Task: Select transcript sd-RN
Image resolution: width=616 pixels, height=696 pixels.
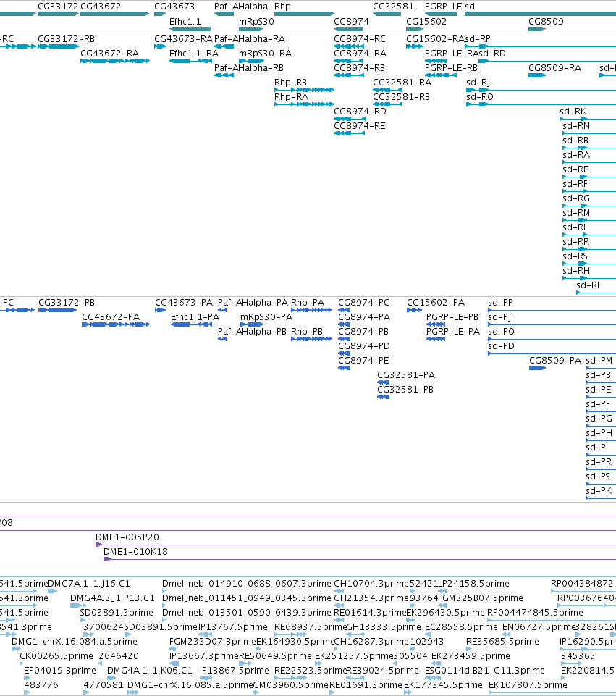Action: tap(576, 126)
